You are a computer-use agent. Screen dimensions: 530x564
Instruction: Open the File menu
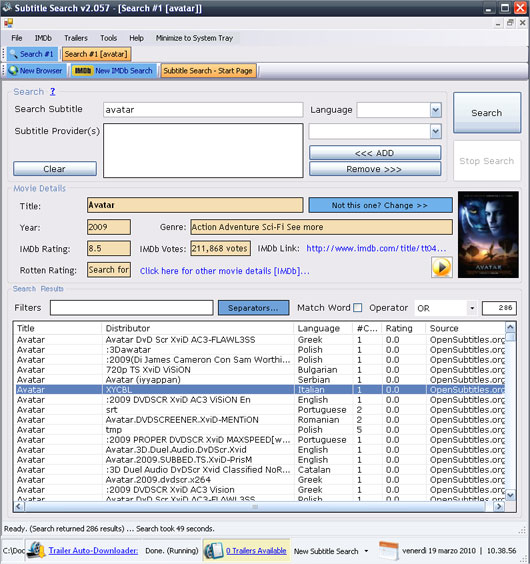pos(17,38)
